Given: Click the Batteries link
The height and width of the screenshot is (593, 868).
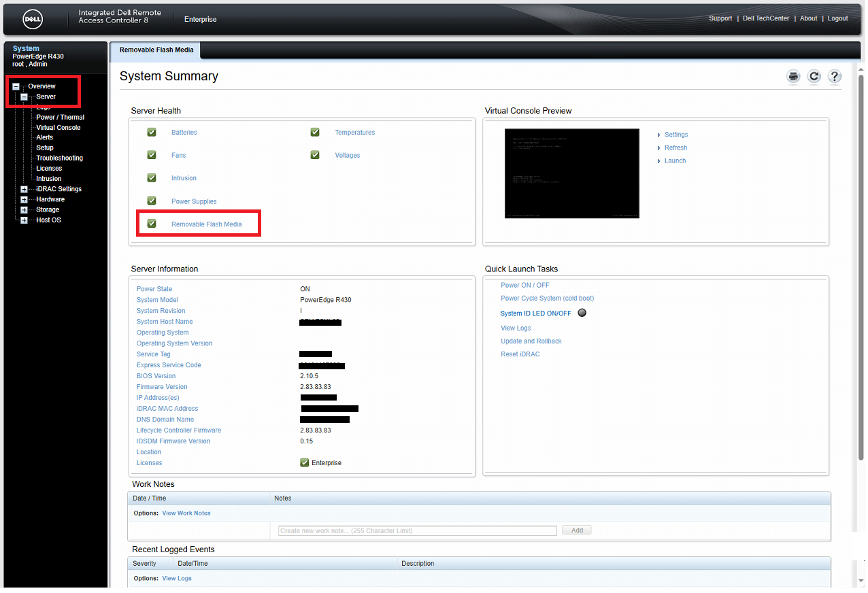Looking at the screenshot, I should (184, 133).
